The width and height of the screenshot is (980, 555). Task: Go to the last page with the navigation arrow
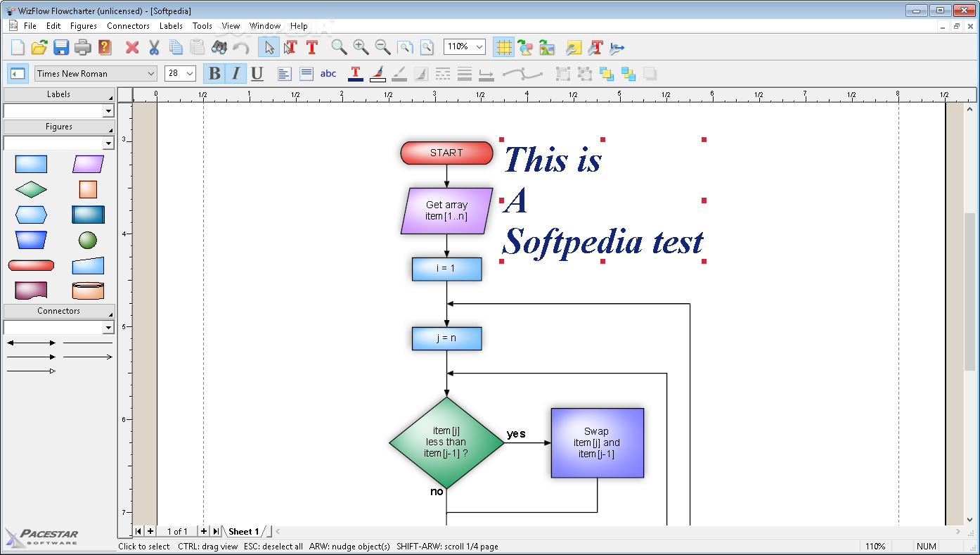pos(216,531)
